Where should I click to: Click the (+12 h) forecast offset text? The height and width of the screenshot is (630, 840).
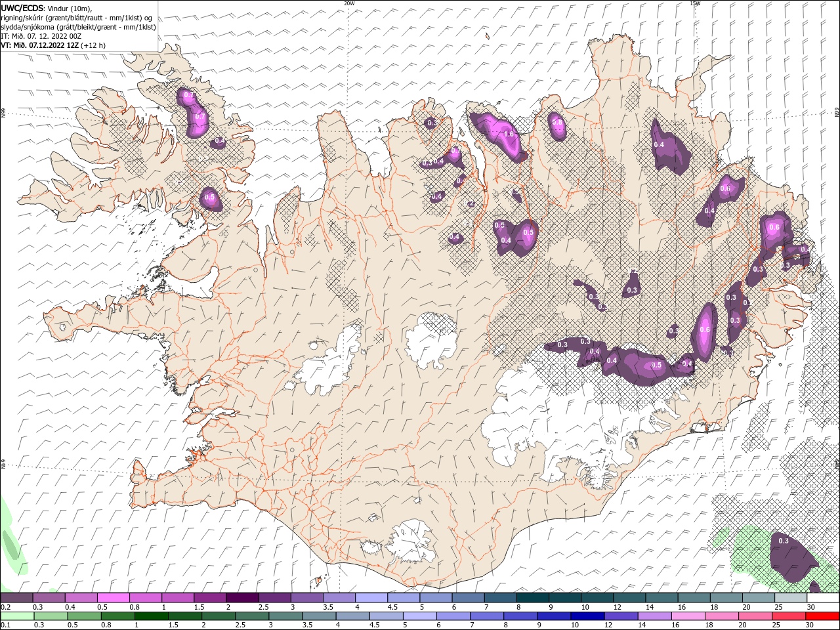(x=93, y=45)
